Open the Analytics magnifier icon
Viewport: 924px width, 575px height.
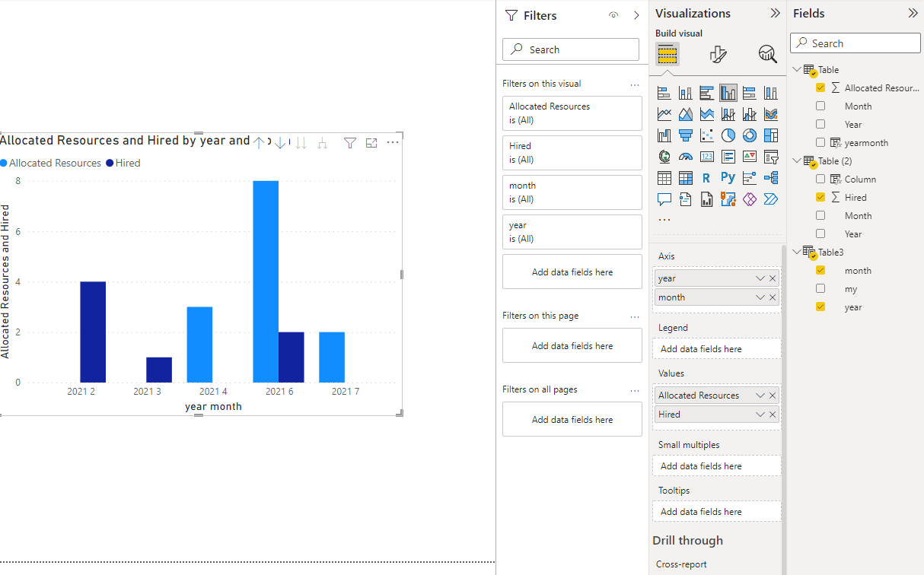tap(767, 54)
